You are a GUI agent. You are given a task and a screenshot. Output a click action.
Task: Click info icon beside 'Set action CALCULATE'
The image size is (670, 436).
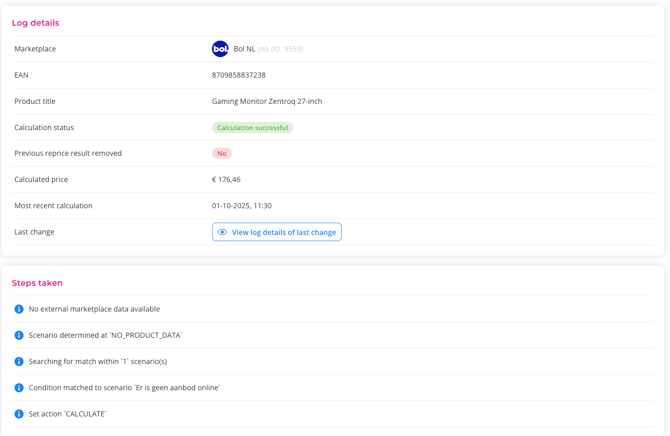pyautogui.click(x=19, y=413)
